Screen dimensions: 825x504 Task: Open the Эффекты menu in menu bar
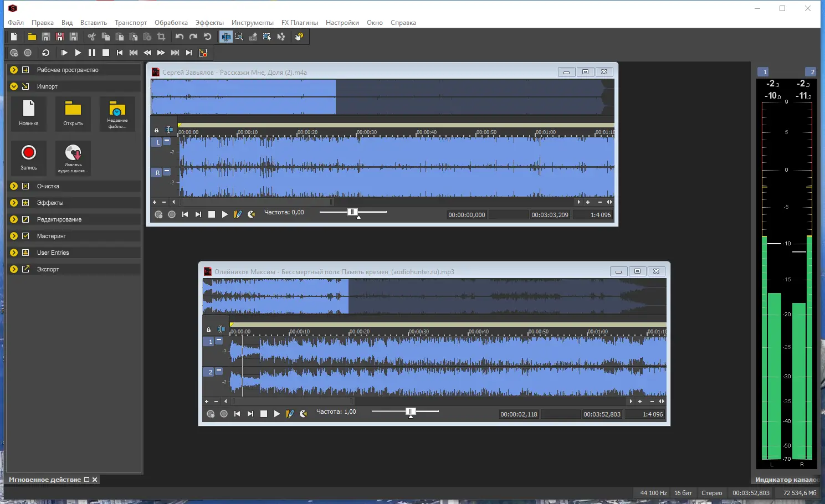pos(209,23)
